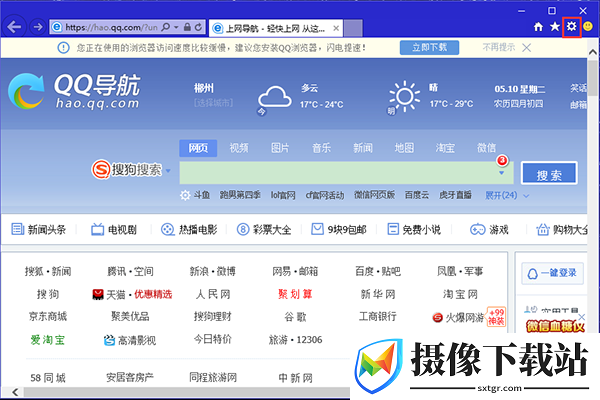This screenshot has width=600, height=400.
Task: Open the 电视剧 category icon
Action: 97,229
